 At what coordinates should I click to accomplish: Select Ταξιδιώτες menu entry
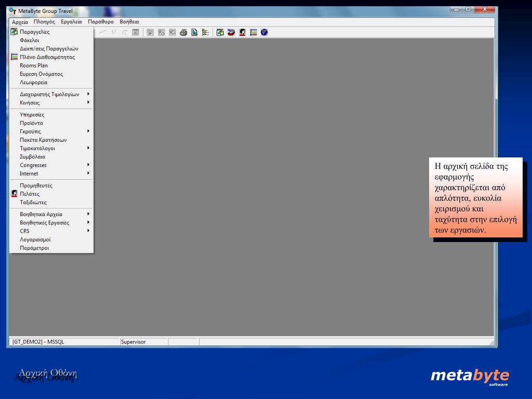51,203
